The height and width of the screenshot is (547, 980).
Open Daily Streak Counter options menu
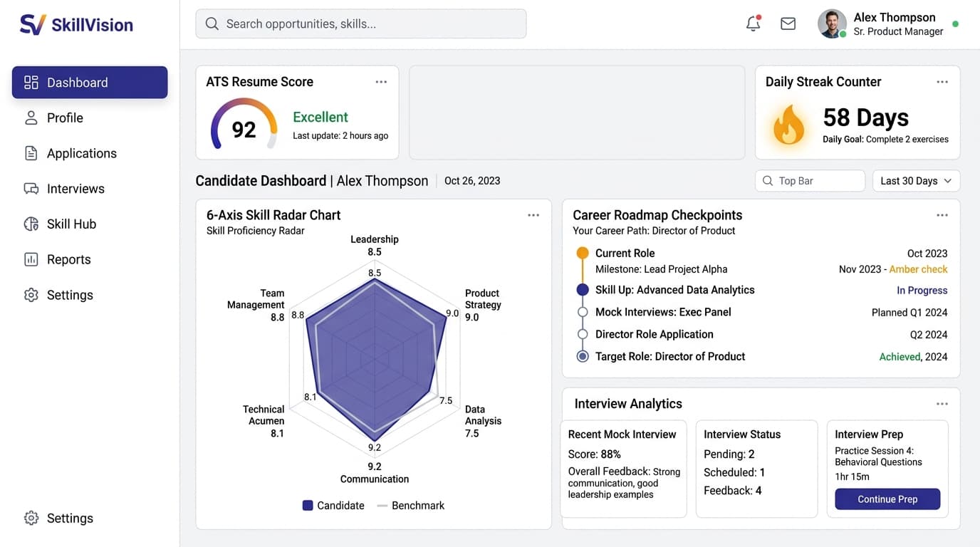[942, 82]
